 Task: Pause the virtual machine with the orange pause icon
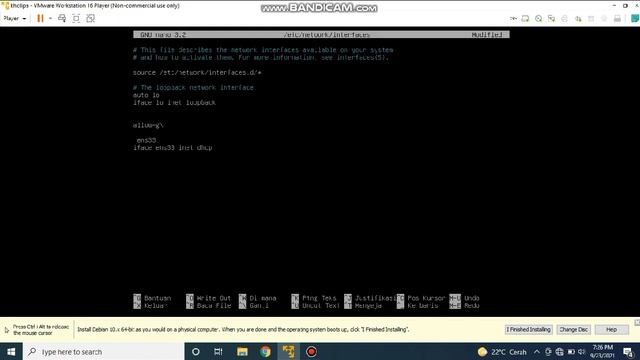pyautogui.click(x=40, y=18)
